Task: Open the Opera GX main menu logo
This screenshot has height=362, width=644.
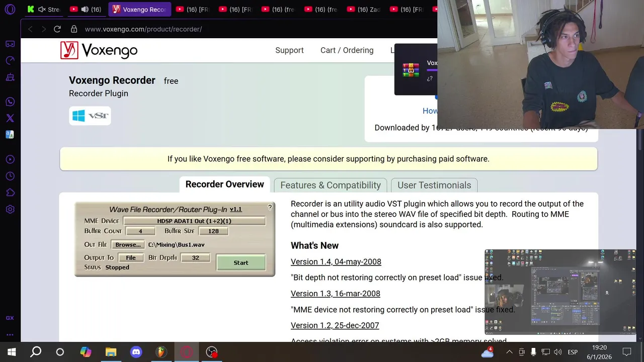Action: pos(10,9)
